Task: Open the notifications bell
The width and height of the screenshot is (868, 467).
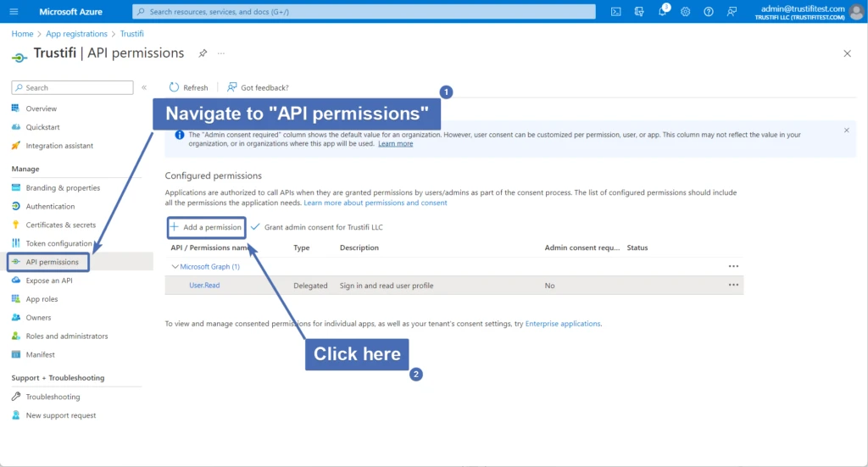Action: coord(662,12)
